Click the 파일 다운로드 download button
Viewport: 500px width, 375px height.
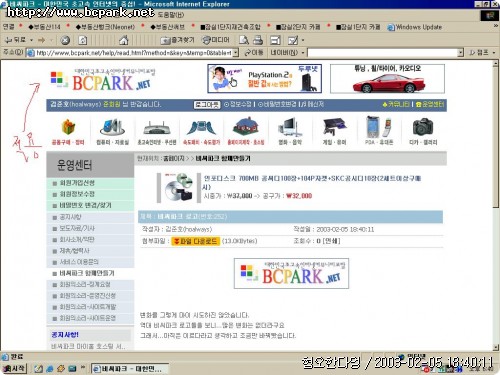(x=196, y=241)
